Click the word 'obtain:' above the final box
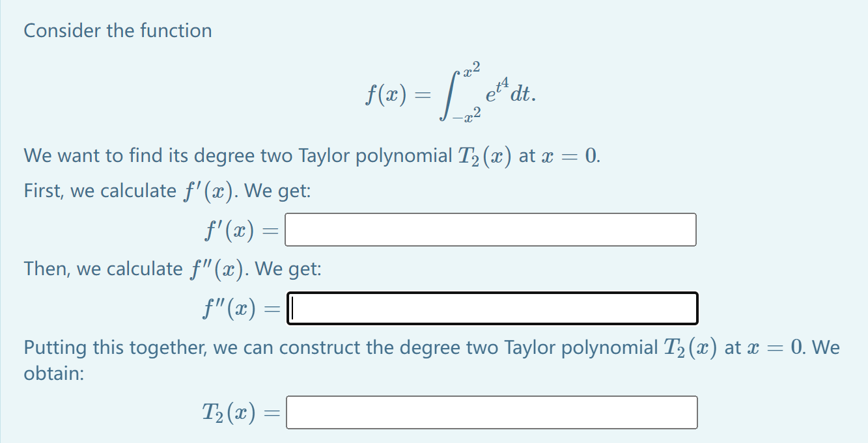The image size is (868, 443). [x=51, y=374]
